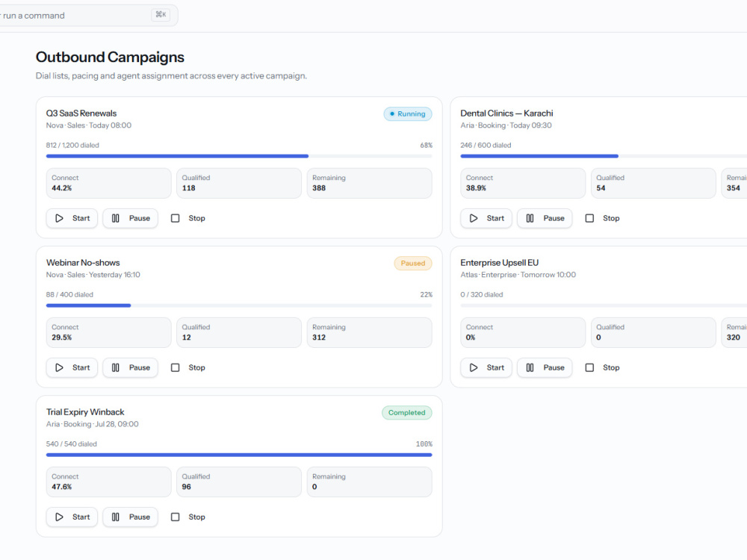Click the Connect 38.9% stat tile
Viewport: 747px width, 560px height.
(523, 184)
